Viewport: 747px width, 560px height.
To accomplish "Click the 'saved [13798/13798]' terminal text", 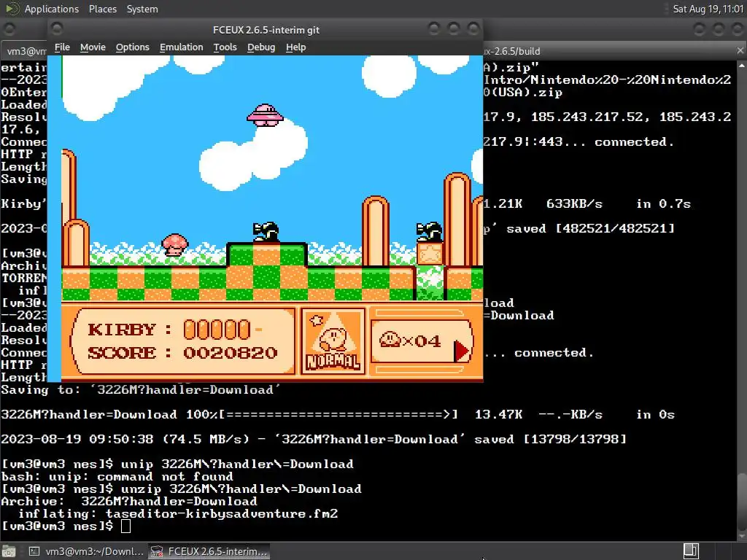I will (x=550, y=439).
